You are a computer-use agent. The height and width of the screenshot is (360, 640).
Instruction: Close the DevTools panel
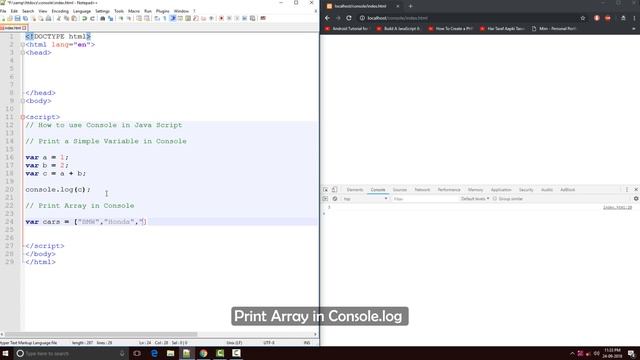(x=636, y=190)
